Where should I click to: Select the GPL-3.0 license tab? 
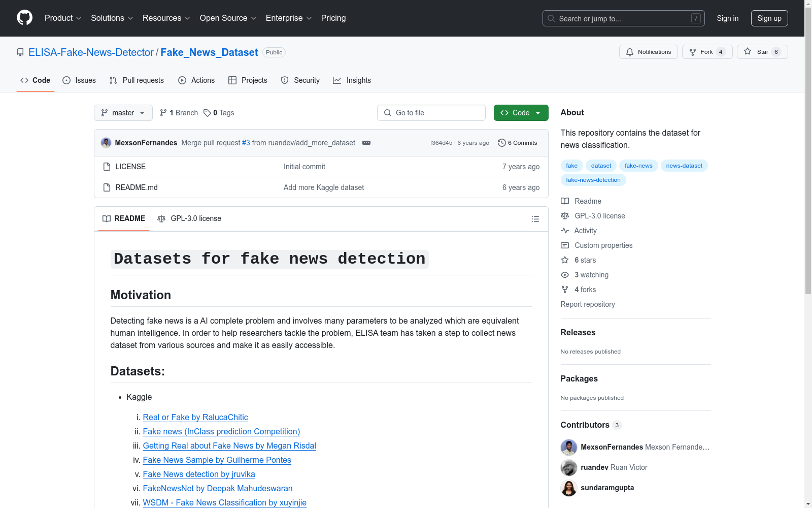(189, 218)
